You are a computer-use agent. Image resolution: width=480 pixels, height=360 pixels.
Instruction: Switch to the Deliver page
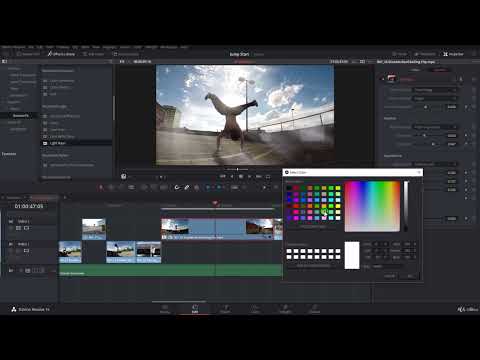[314, 309]
